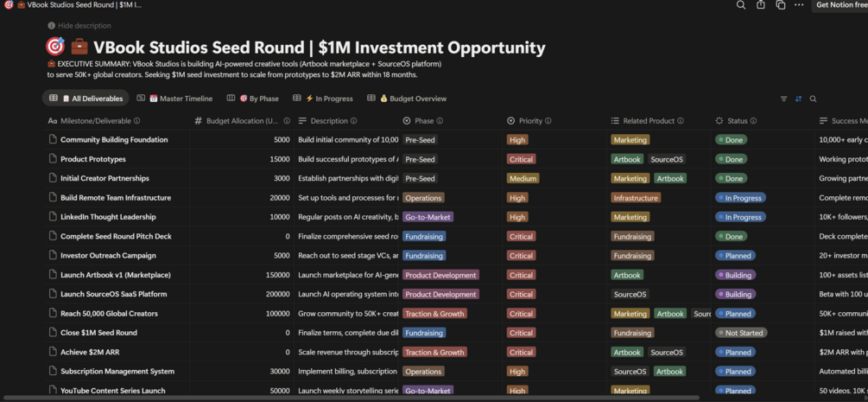This screenshot has width=868, height=402.
Task: Open the Launch Artbook v1 (Marketplace) page
Action: tap(115, 275)
